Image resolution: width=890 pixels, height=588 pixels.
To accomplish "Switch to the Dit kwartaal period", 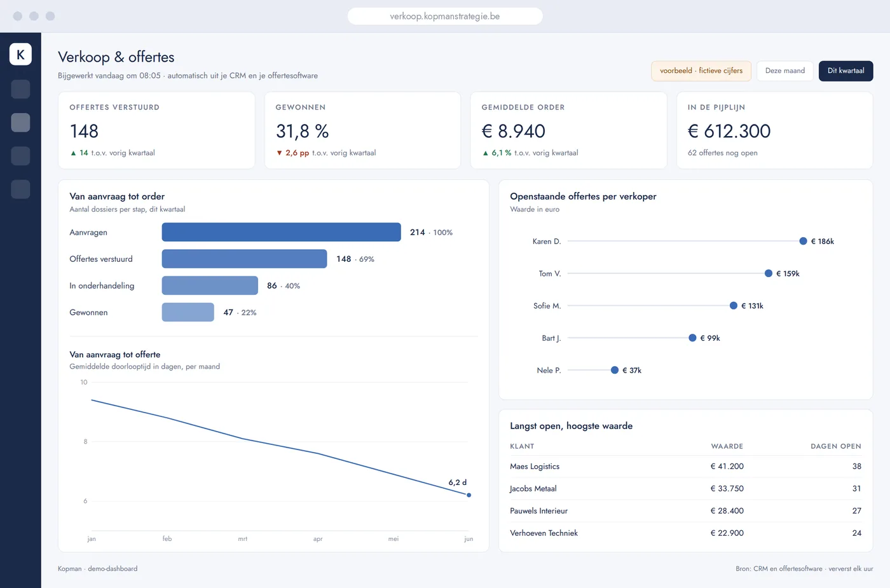I will pyautogui.click(x=845, y=71).
